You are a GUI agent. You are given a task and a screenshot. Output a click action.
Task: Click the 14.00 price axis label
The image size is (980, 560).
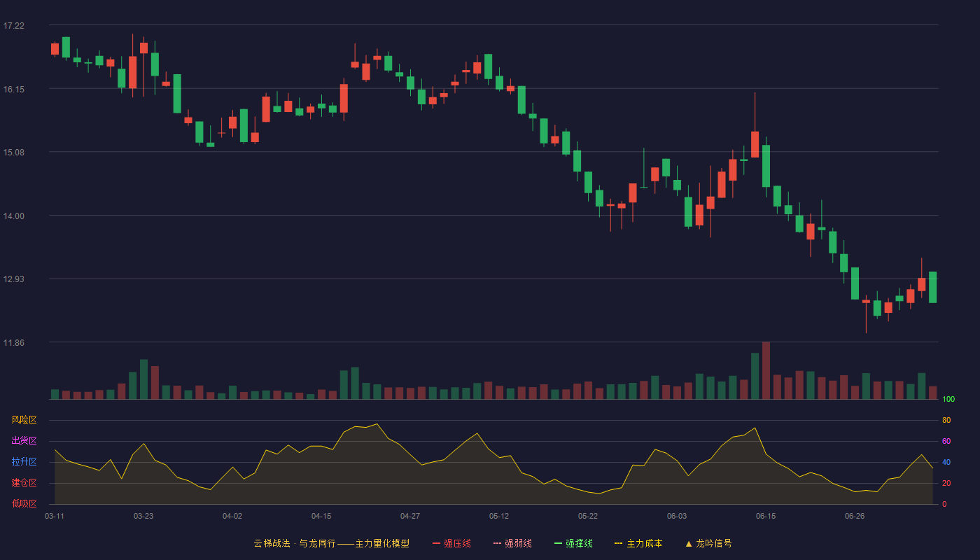coord(13,216)
